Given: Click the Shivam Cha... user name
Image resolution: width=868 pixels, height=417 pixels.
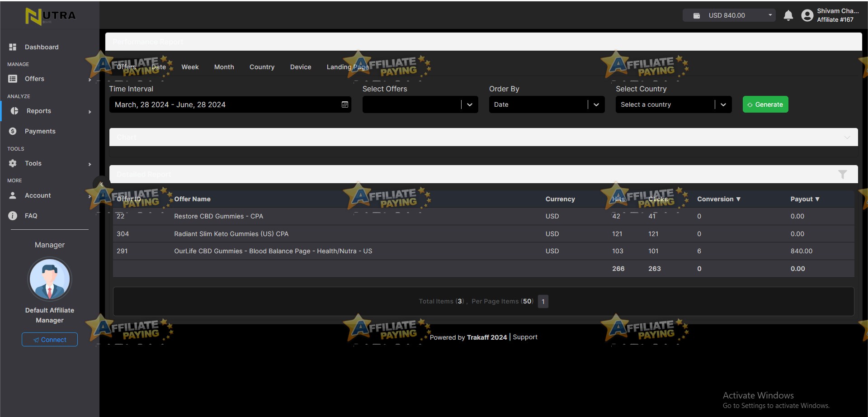Looking at the screenshot, I should (x=838, y=11).
